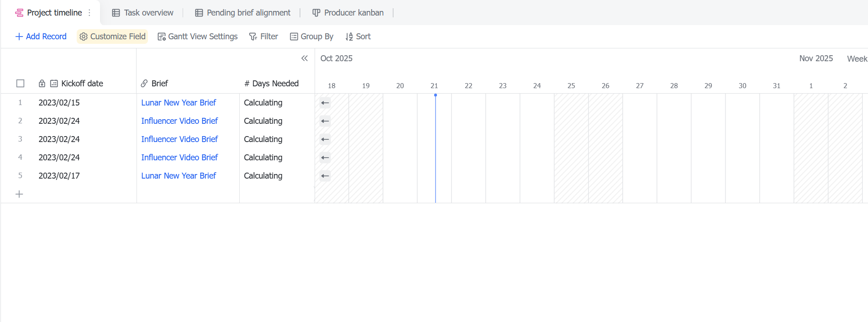Open Lunar New Year Brief in row 1
This screenshot has height=322, width=868.
coord(179,103)
